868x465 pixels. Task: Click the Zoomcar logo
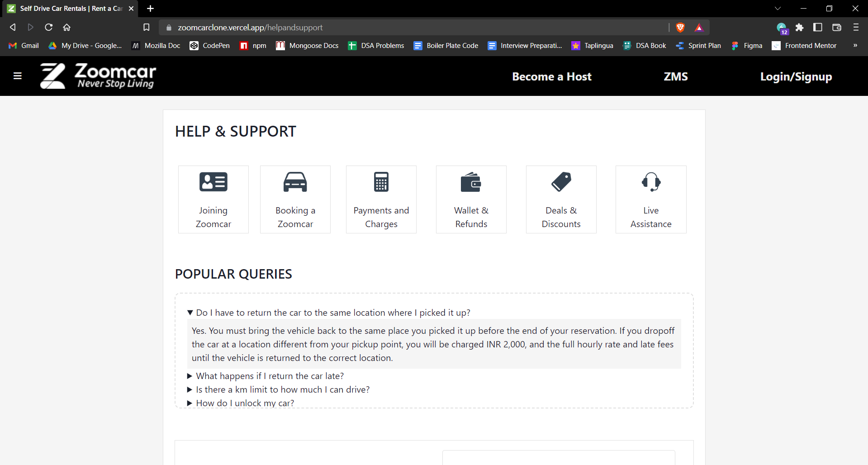[98, 76]
